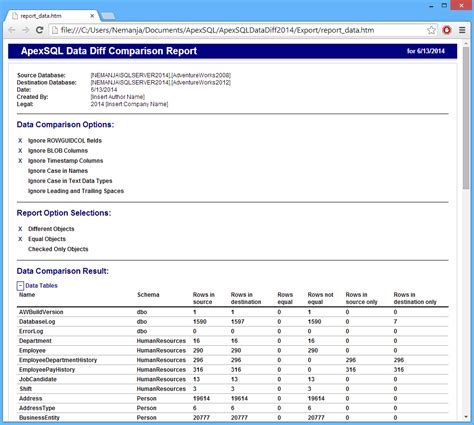Click the Ignore Case in Names option
The height and width of the screenshot is (425, 474).
(58, 171)
